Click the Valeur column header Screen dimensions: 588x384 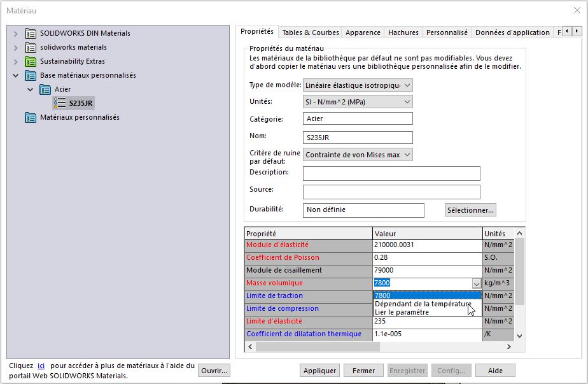coord(428,234)
